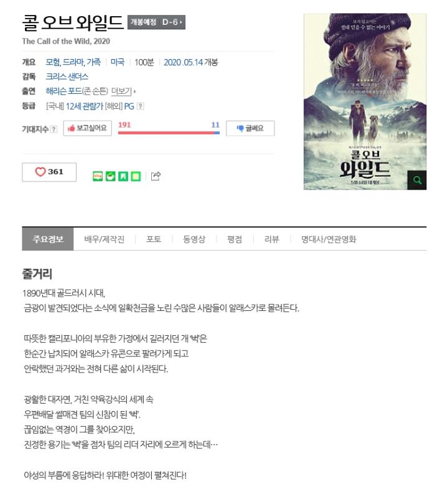
Task: Click the red-blue expectation ratio bar
Action: tap(169, 133)
